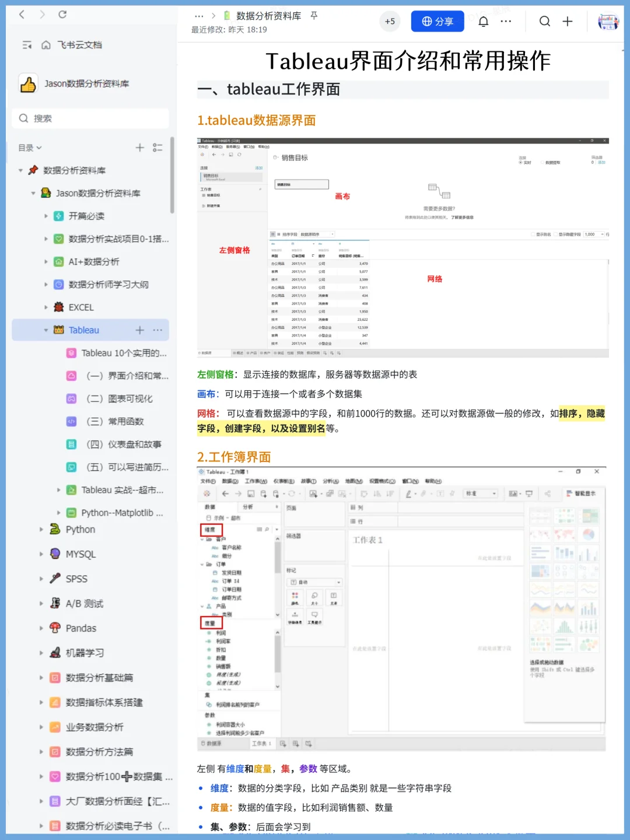Collapse the Jason数据分析资料库 tree node
The image size is (630, 840).
click(x=33, y=193)
